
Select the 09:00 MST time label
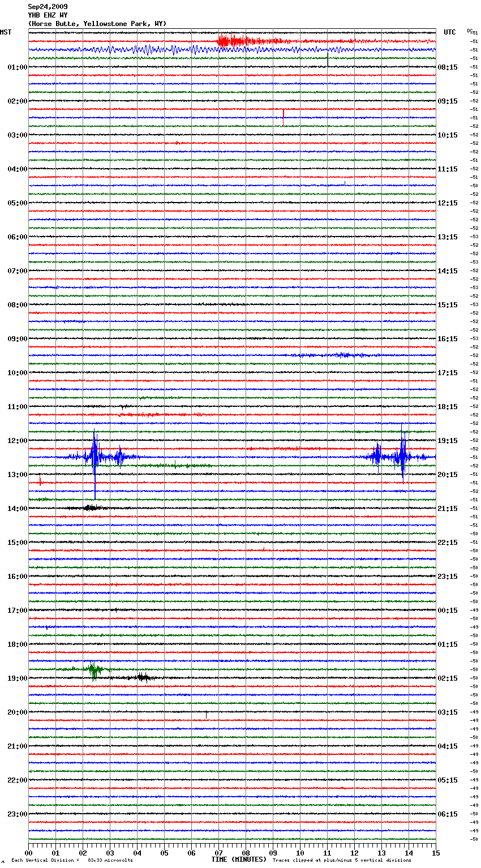point(18,339)
